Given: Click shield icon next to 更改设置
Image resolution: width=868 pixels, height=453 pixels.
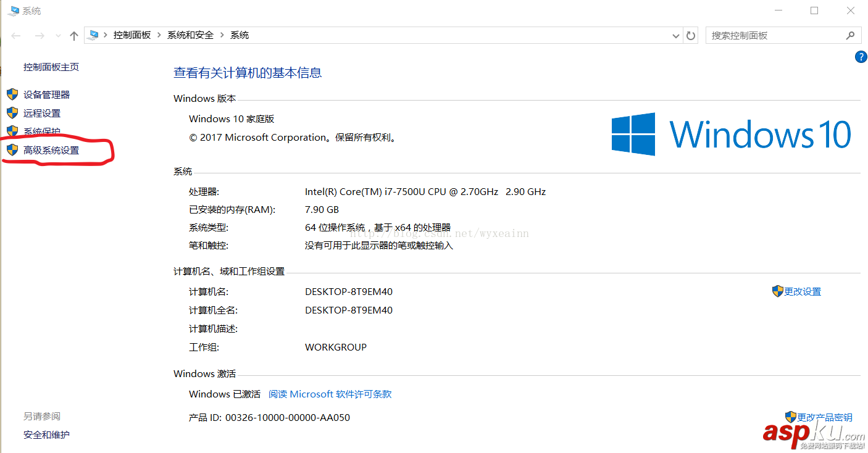Looking at the screenshot, I should 778,291.
